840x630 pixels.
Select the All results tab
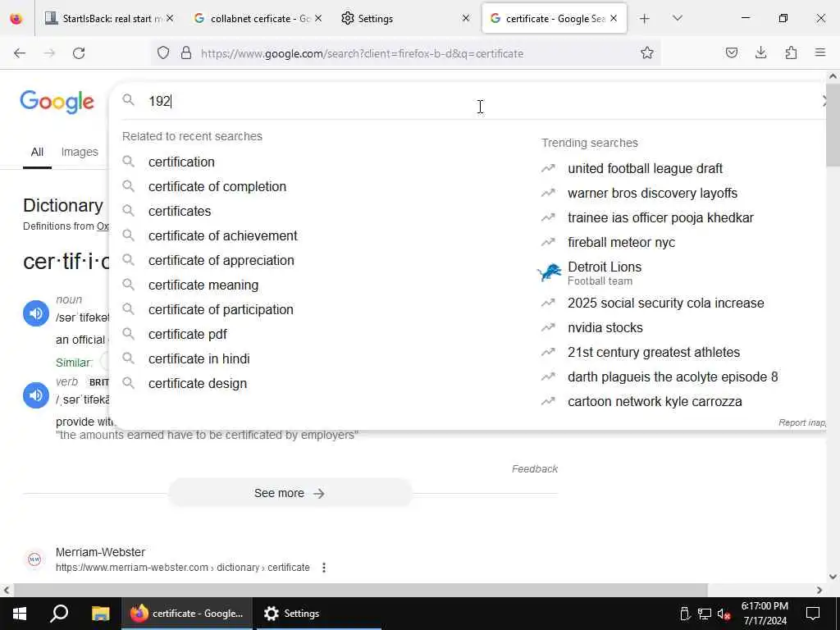37,152
